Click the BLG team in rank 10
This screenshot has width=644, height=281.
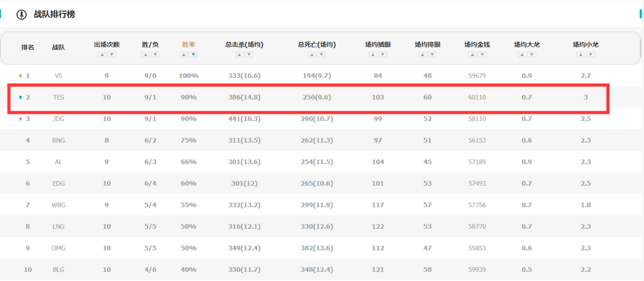click(59, 269)
